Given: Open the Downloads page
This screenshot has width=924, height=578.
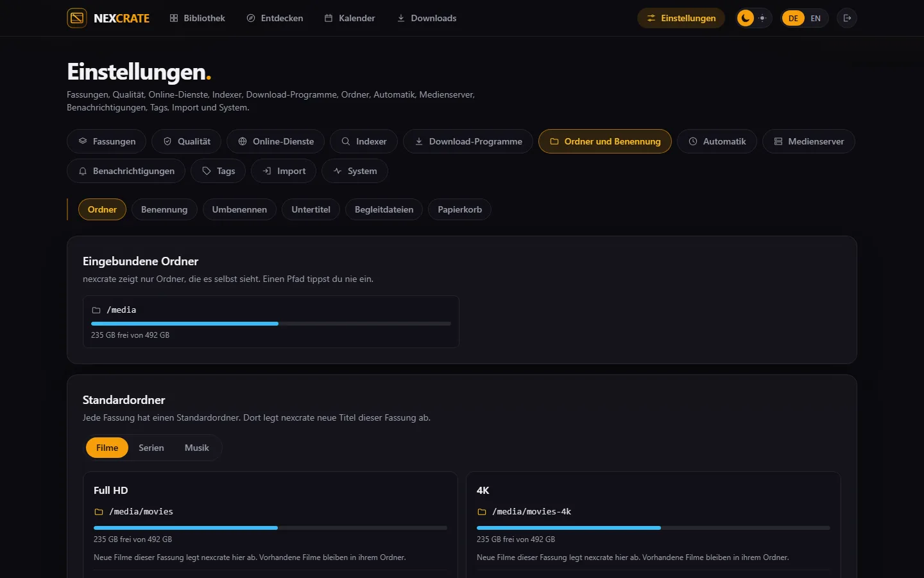Looking at the screenshot, I should click(x=427, y=18).
